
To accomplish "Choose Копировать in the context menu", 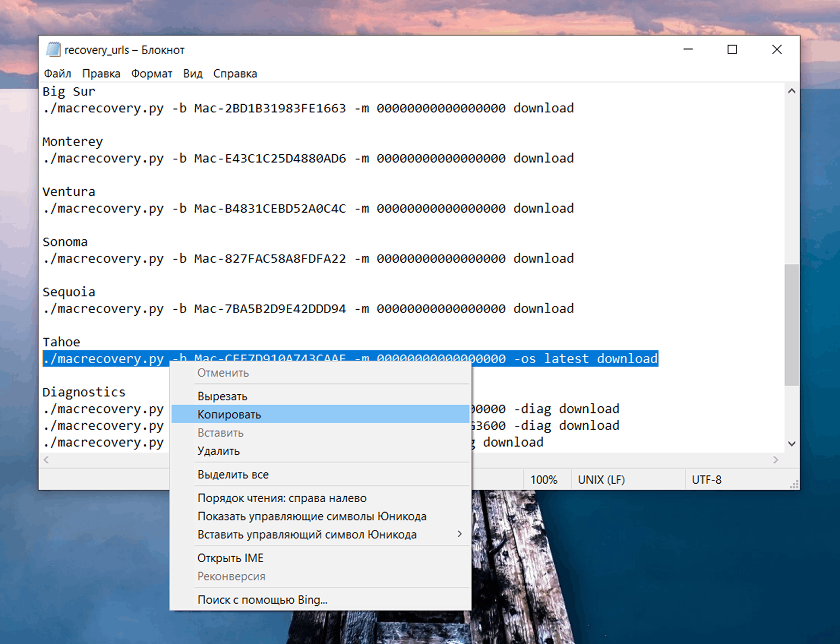I will (x=320, y=414).
